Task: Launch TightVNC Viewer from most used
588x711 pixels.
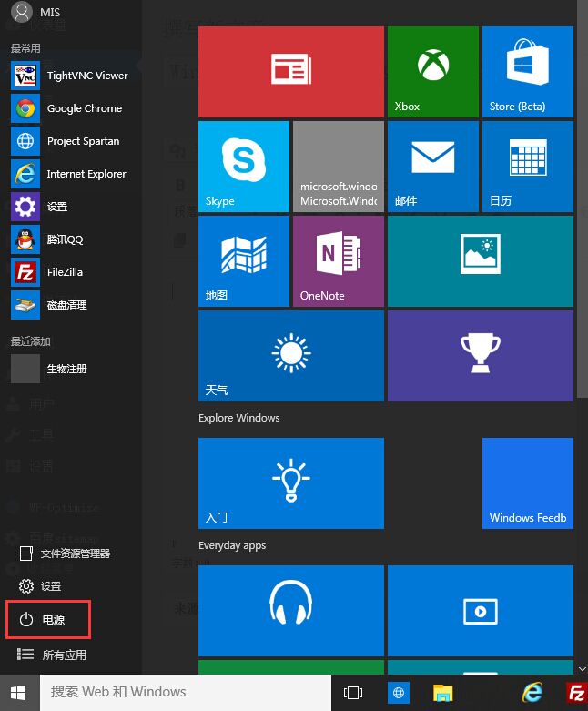Action: [x=70, y=76]
